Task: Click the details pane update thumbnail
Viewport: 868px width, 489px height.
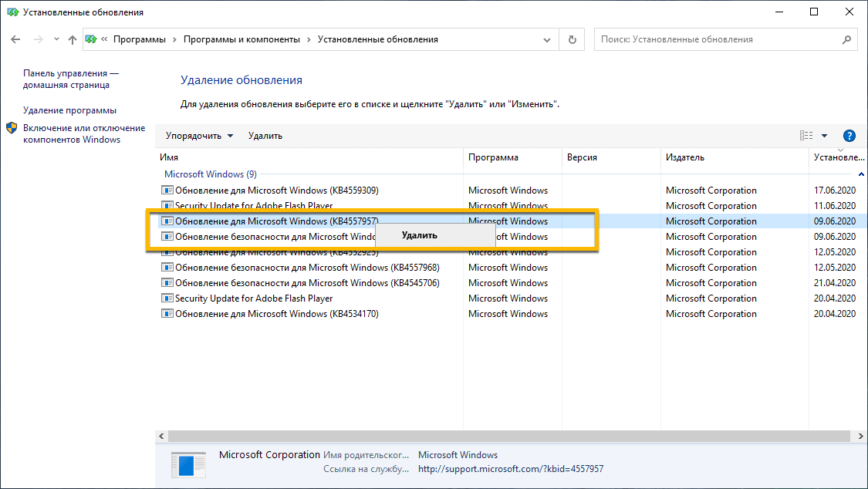Action: click(x=188, y=465)
